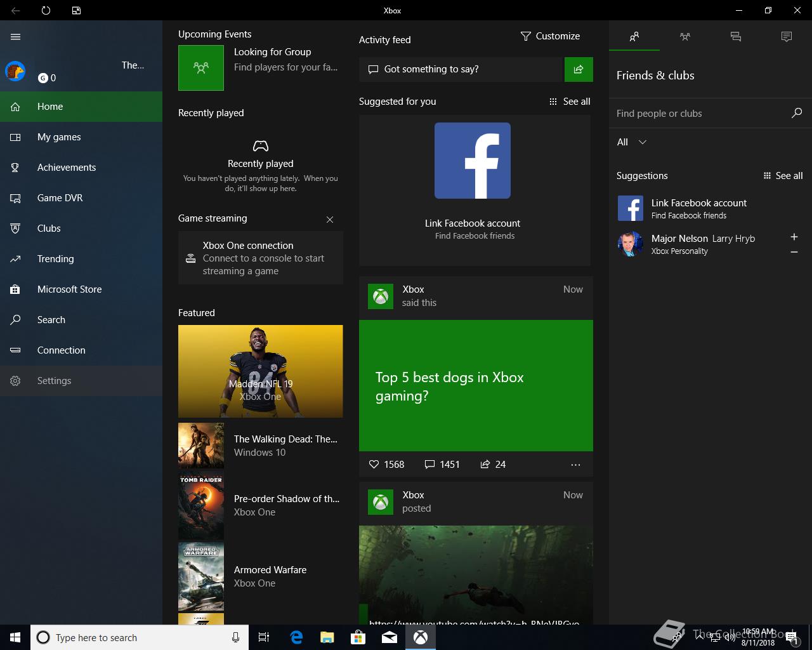
Task: Click the green share post button
Action: (579, 69)
